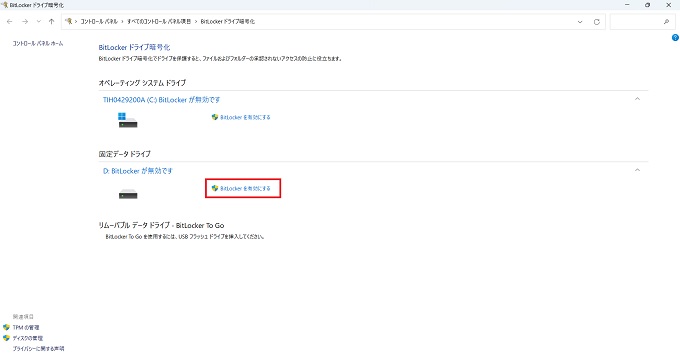Click the title bar BitLocker key icon
Viewport: 680px width, 361px height.
pos(5,5)
